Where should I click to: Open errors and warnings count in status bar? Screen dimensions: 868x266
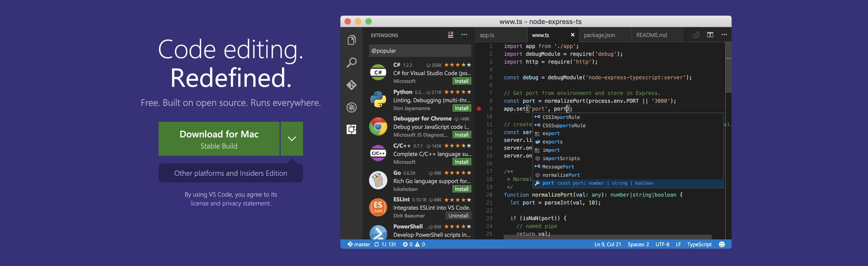(x=414, y=245)
